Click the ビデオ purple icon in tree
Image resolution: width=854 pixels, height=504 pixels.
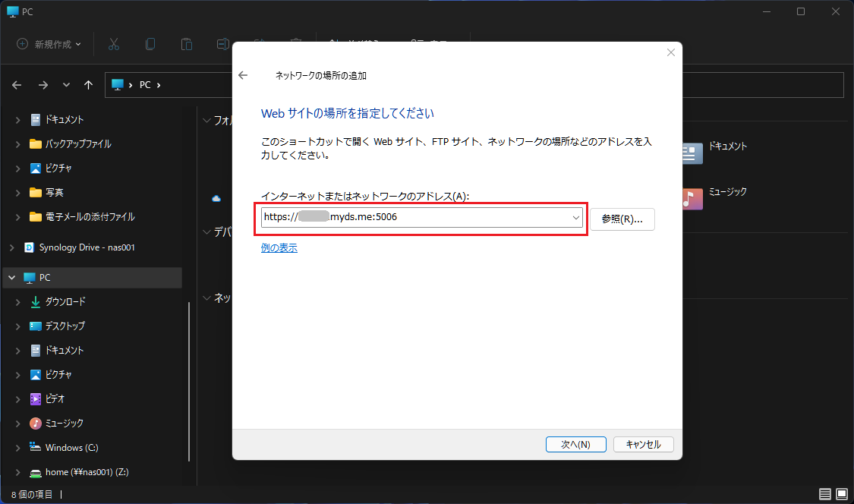(36, 398)
